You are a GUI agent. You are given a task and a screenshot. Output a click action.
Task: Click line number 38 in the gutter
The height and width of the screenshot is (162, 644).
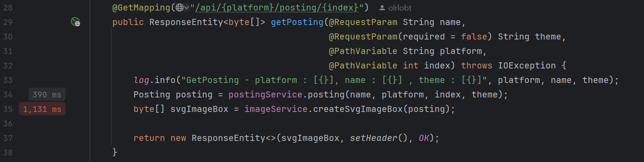[8, 153]
